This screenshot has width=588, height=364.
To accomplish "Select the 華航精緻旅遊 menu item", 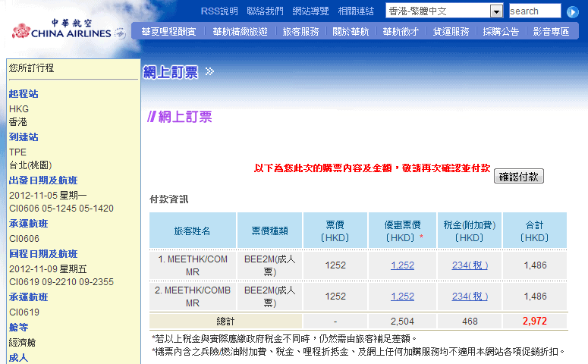I will (x=240, y=32).
